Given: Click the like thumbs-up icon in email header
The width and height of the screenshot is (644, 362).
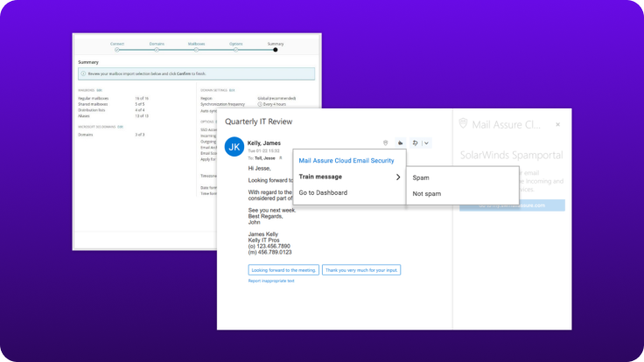Looking at the screenshot, I should [x=400, y=143].
